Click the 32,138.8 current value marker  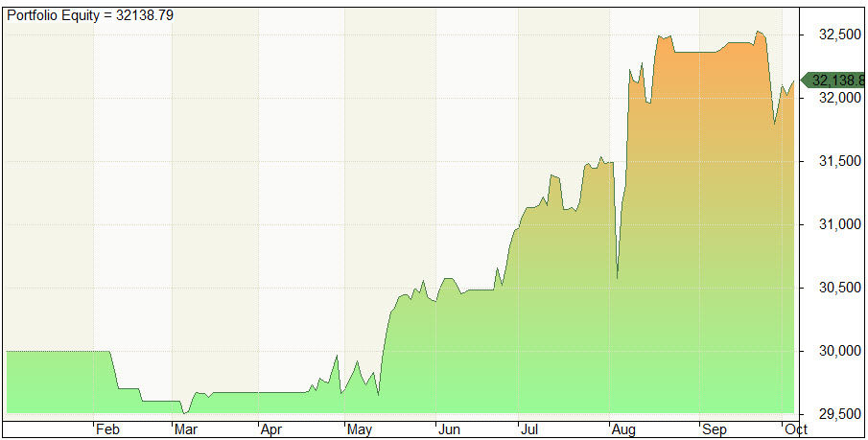(x=833, y=81)
